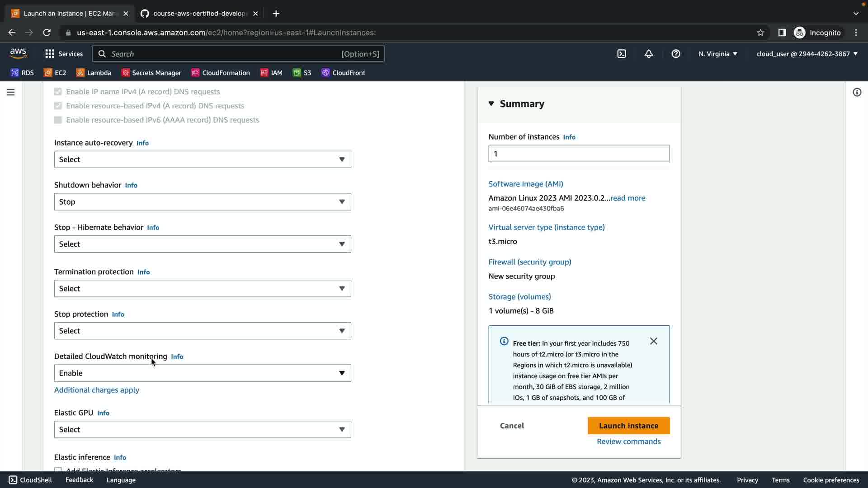Collapse the Summary panel triangle
This screenshot has height=488, width=868.
tap(491, 104)
